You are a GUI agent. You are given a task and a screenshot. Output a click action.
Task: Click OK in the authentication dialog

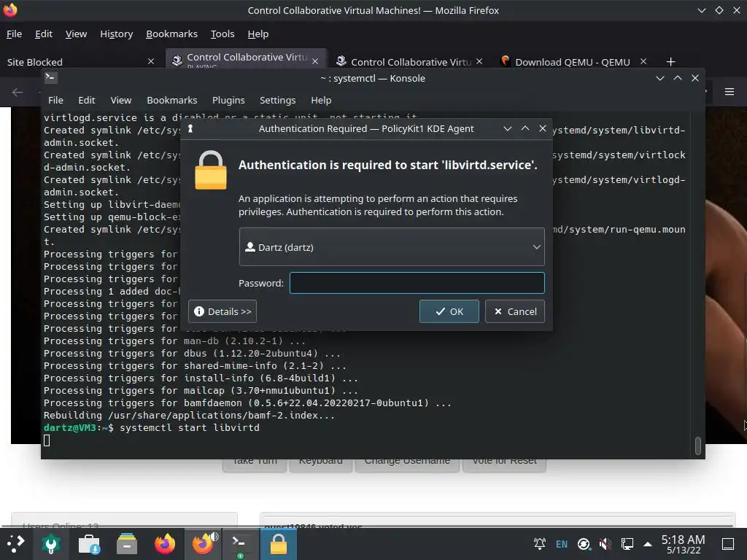(449, 311)
